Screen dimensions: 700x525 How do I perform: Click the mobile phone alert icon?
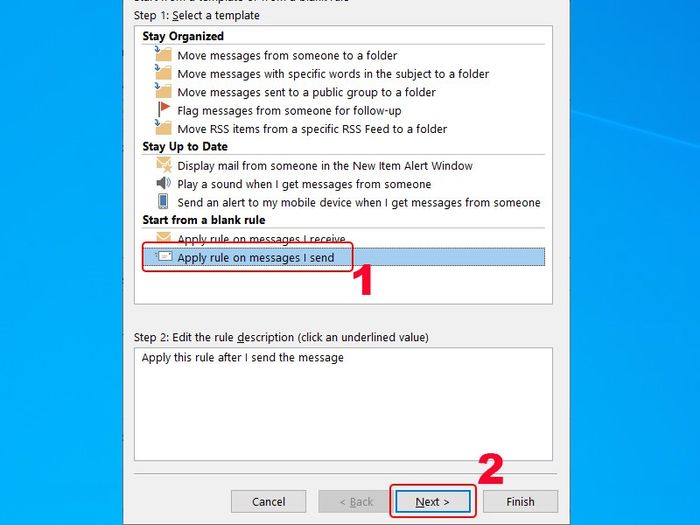[163, 201]
